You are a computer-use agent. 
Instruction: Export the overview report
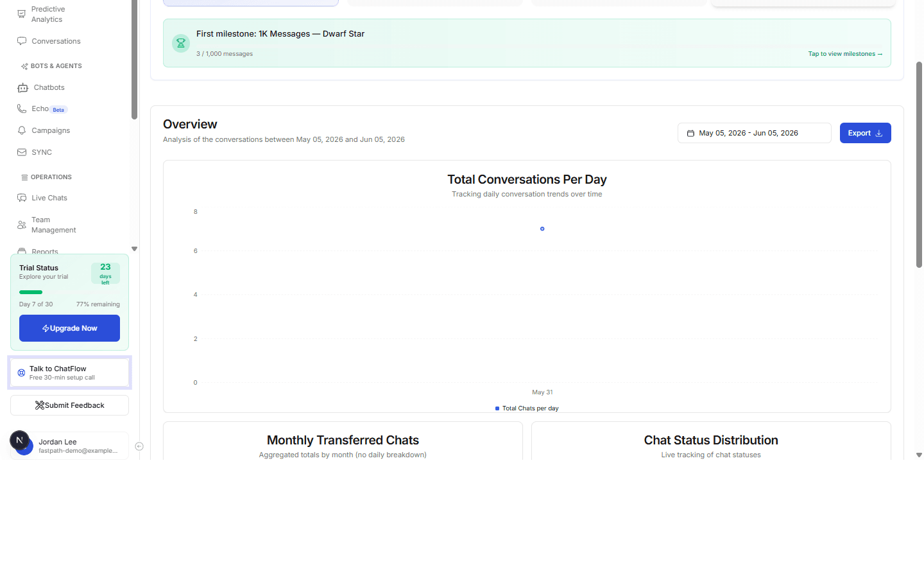click(866, 133)
